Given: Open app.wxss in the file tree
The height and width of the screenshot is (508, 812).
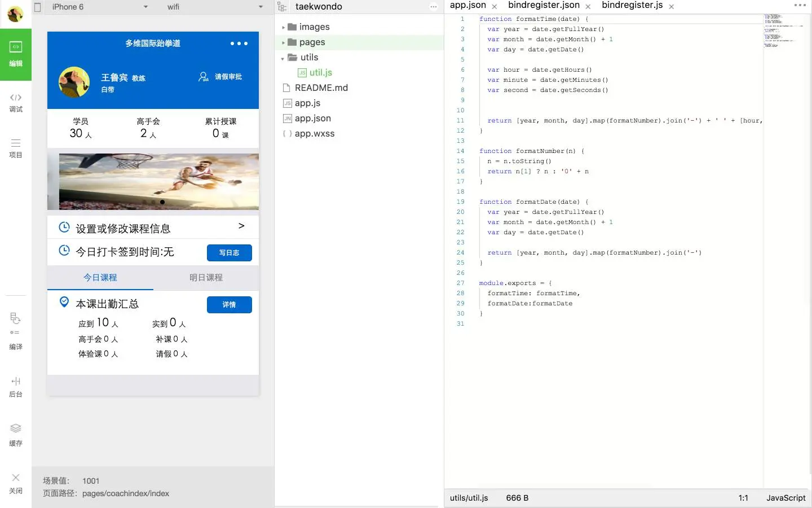Looking at the screenshot, I should coord(314,134).
